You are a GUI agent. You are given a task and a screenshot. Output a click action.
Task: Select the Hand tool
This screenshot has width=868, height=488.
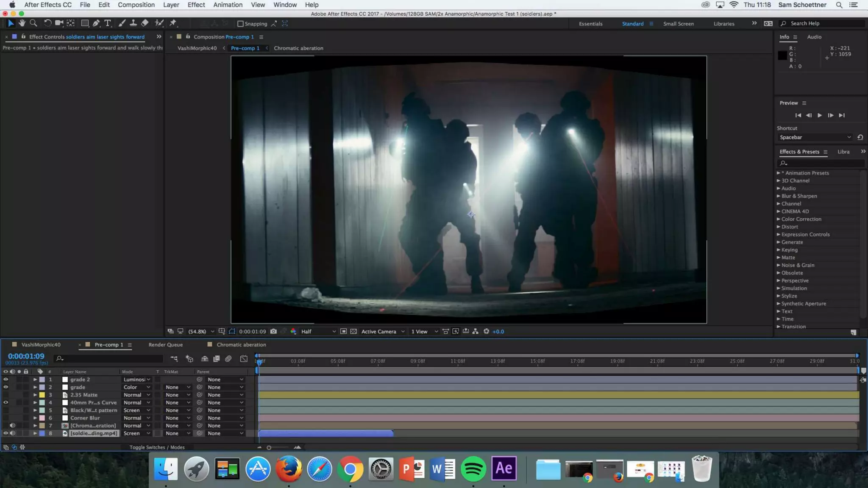[x=22, y=23]
